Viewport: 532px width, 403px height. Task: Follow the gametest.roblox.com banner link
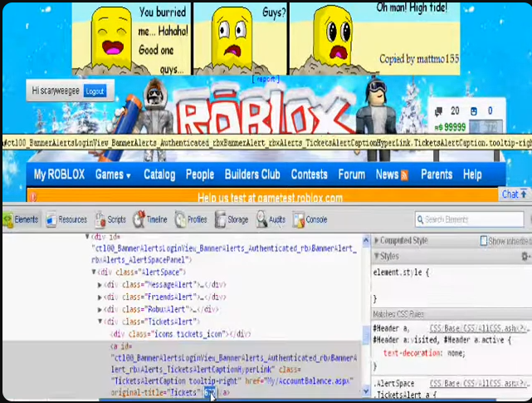coord(270,198)
